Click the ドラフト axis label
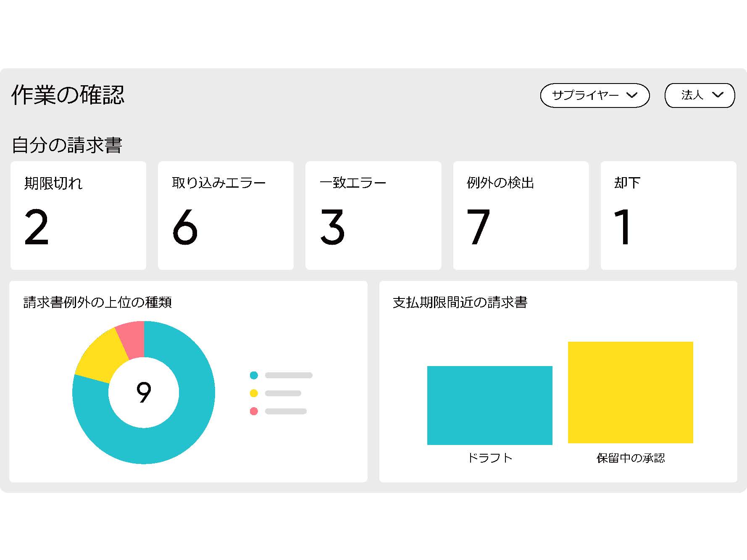Viewport: 747px width, 560px height. pos(490,458)
